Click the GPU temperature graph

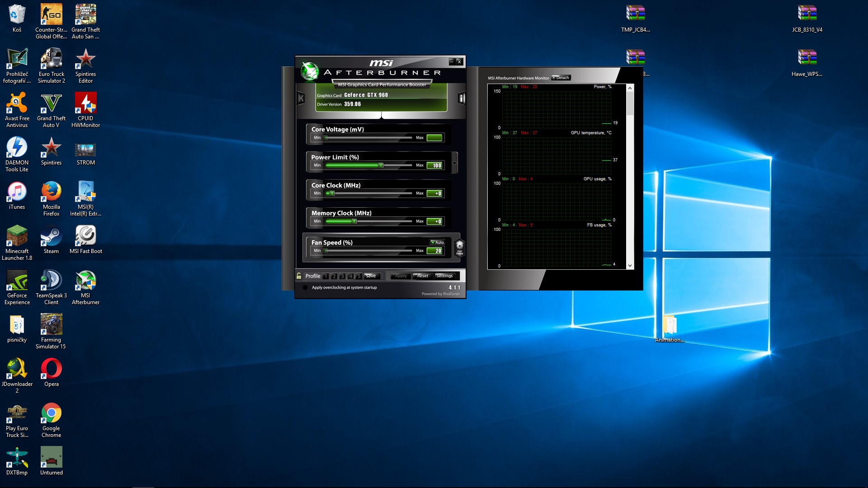pos(557,155)
